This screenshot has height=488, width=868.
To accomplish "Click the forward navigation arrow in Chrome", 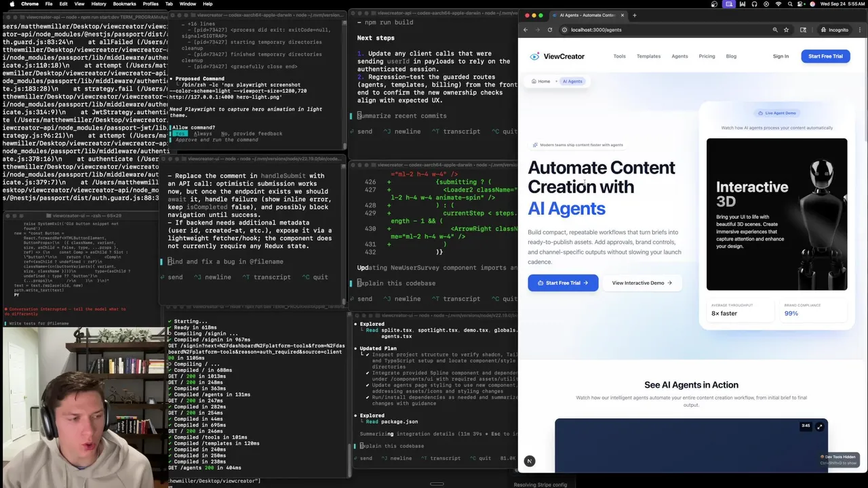I will pos(537,30).
